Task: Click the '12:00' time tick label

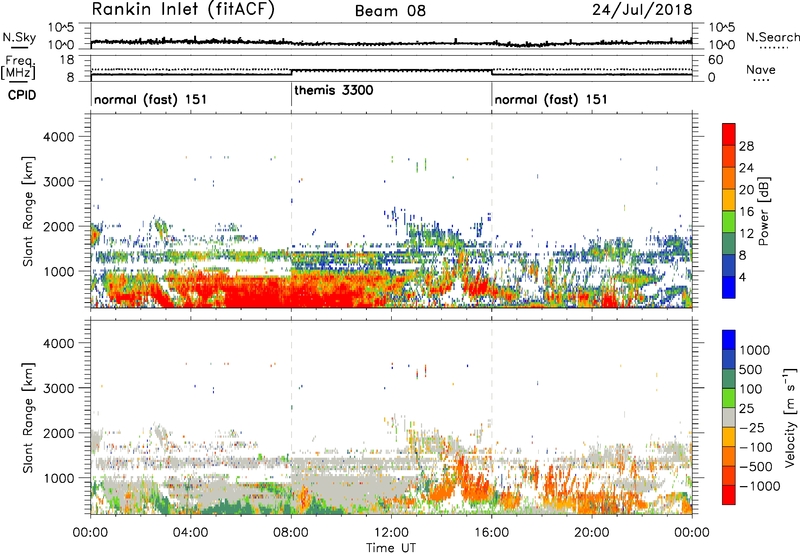Action: click(391, 533)
